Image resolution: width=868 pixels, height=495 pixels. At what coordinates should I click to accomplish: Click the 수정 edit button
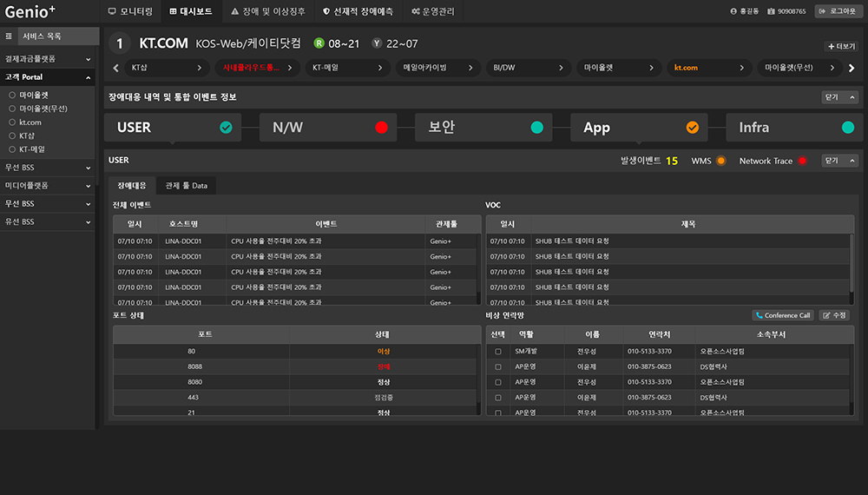coord(834,315)
